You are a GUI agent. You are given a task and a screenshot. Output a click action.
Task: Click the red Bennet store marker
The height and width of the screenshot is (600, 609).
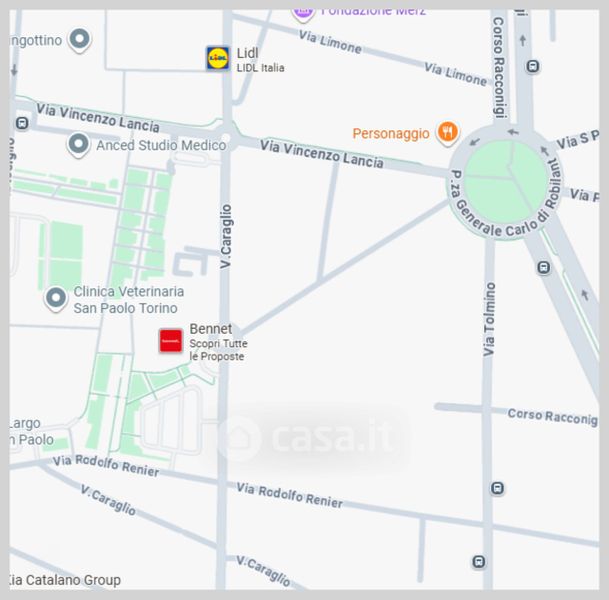click(171, 341)
